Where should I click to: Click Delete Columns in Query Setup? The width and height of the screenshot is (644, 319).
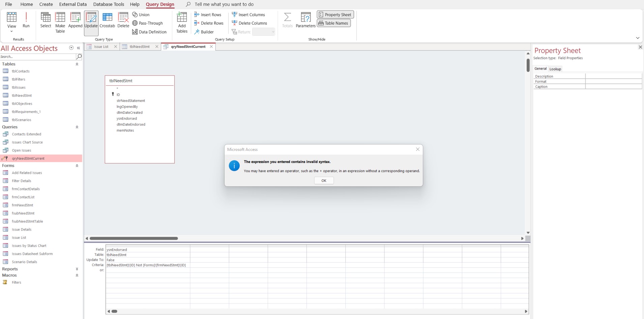point(250,23)
